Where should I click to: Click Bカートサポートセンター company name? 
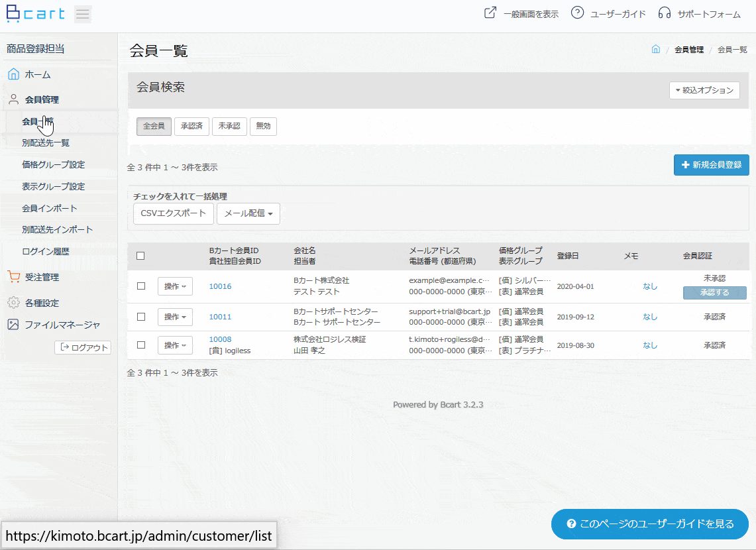(336, 311)
